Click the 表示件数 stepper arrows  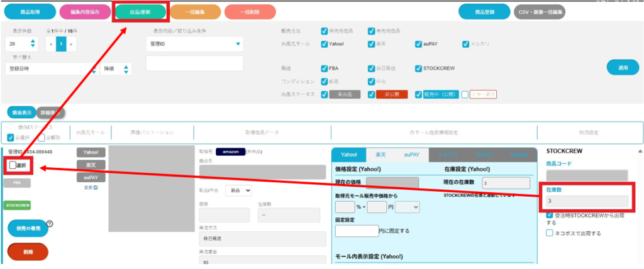click(x=32, y=44)
